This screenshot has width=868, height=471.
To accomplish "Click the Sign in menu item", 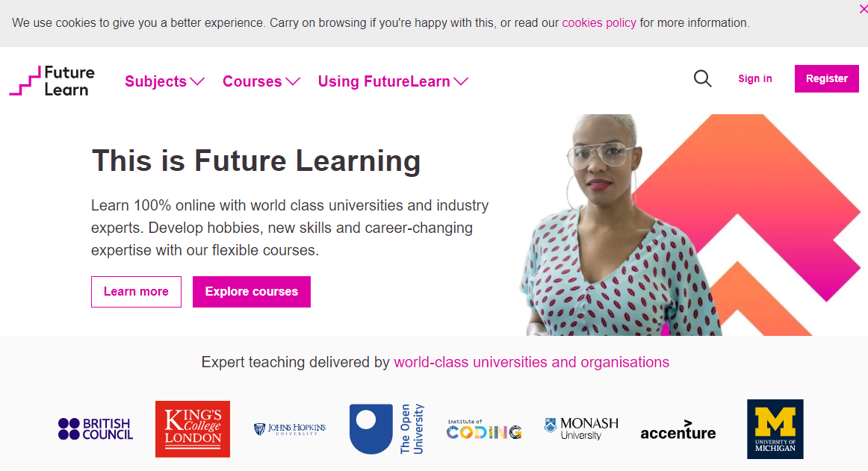I will 754,78.
